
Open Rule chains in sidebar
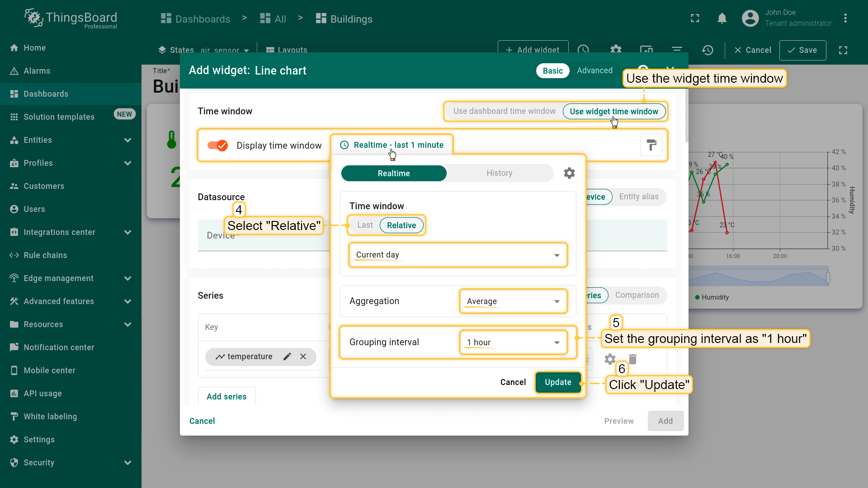[45, 255]
